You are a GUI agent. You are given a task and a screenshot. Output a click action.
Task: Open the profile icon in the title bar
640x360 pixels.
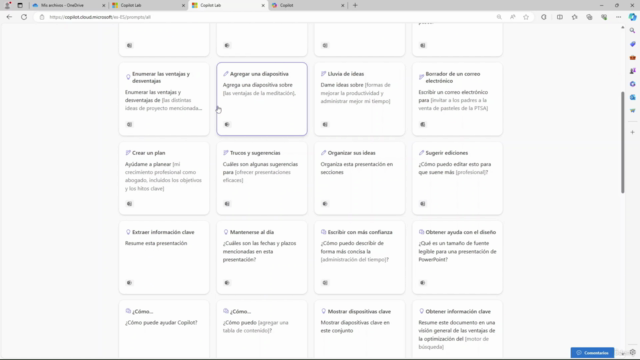[x=7, y=5]
